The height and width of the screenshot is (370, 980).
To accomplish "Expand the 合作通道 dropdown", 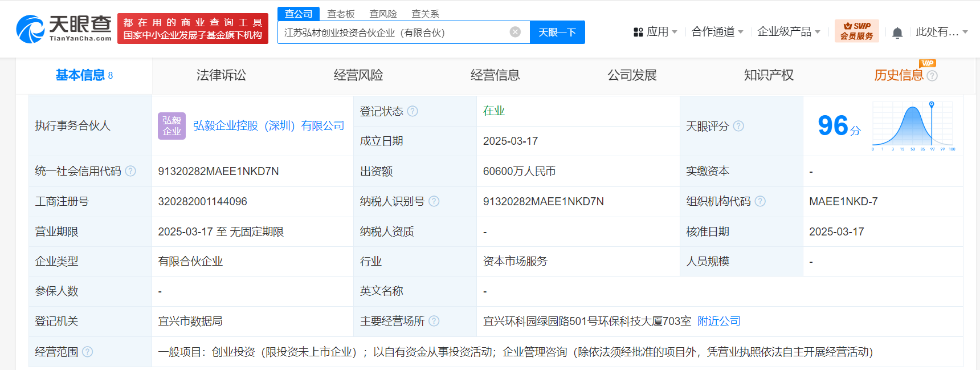I will click(717, 32).
